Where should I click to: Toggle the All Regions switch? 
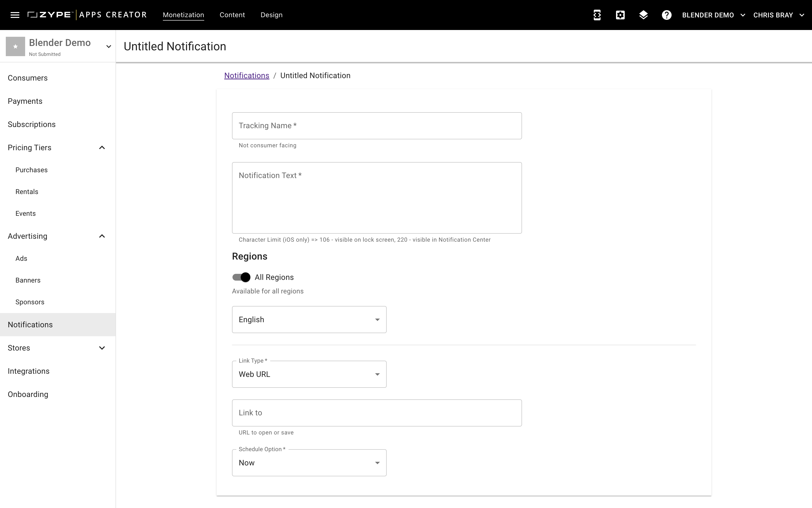241,277
